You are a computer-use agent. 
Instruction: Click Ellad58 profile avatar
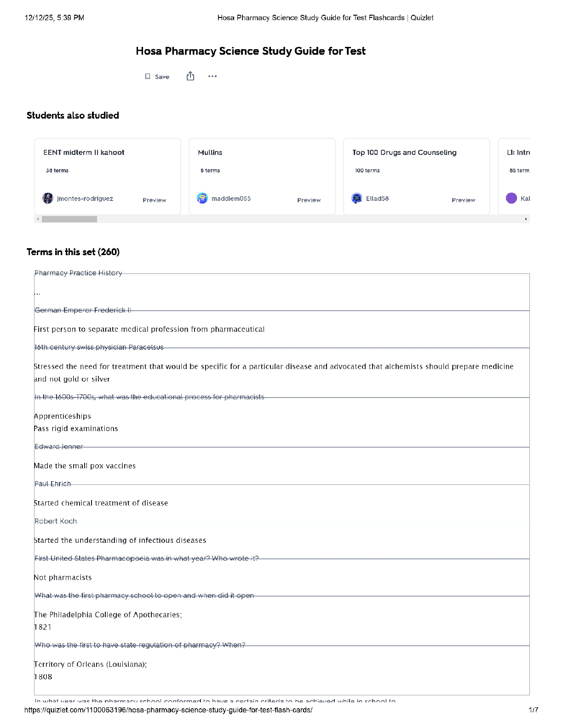point(357,198)
